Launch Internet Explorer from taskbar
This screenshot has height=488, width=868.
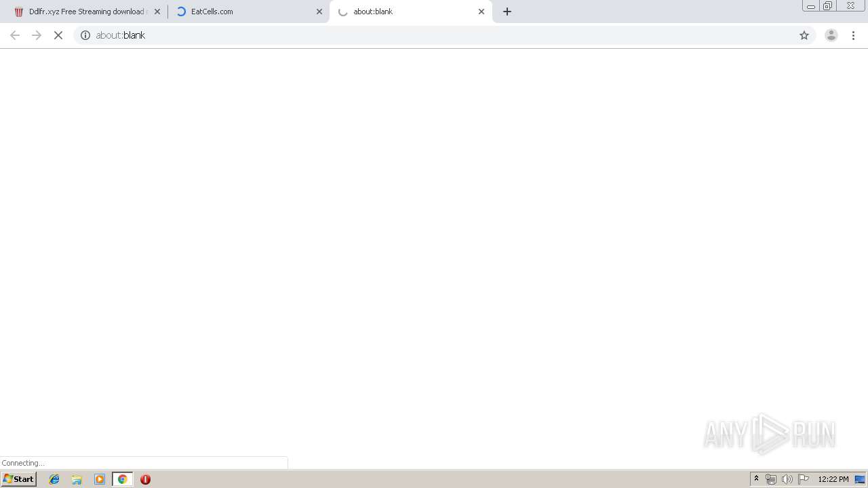pos(54,479)
